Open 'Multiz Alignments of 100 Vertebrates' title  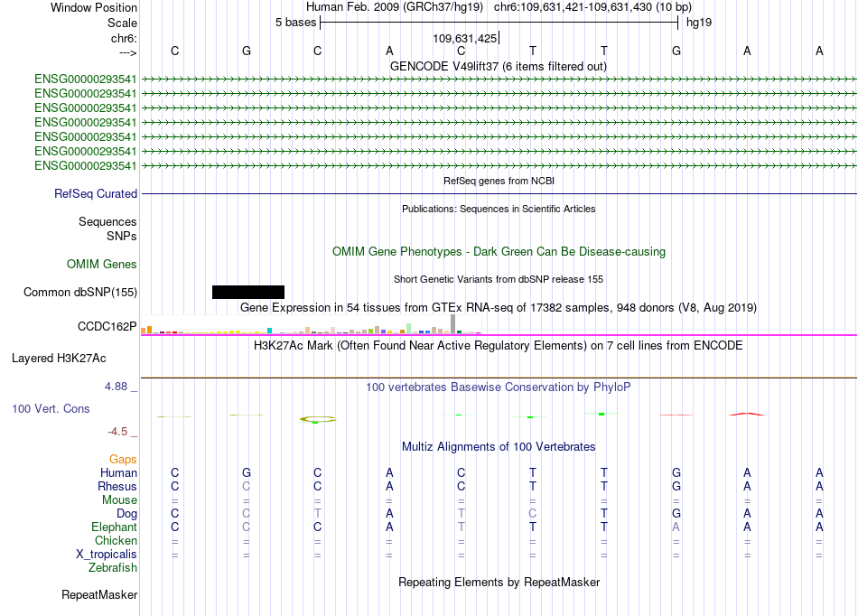(x=499, y=447)
